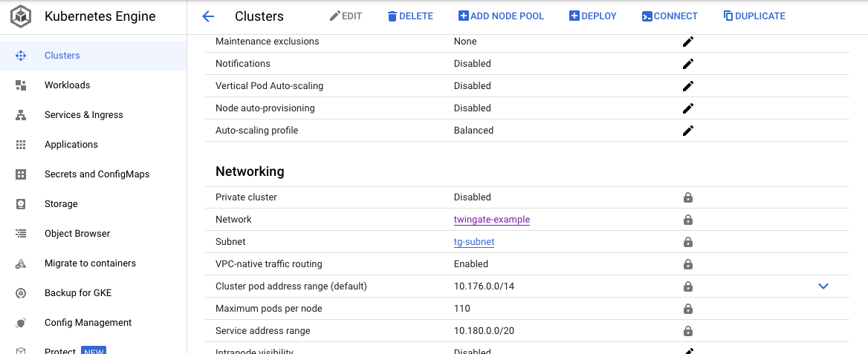Open CONNECT cloud shell option
The image size is (868, 354).
coord(670,16)
